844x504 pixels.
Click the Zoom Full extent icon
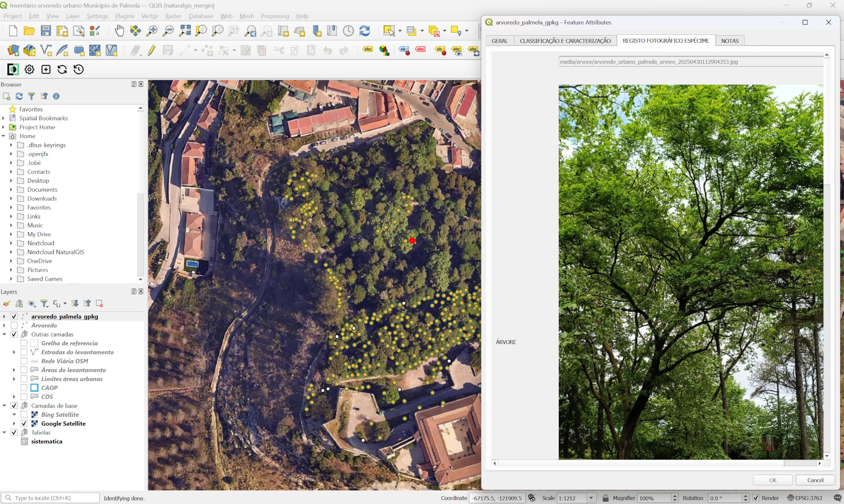point(185,31)
